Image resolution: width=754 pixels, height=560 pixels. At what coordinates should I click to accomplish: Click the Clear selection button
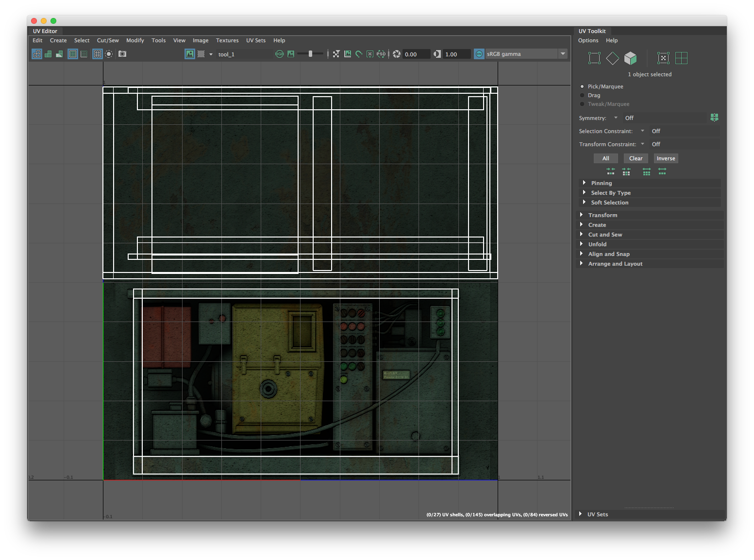point(636,158)
